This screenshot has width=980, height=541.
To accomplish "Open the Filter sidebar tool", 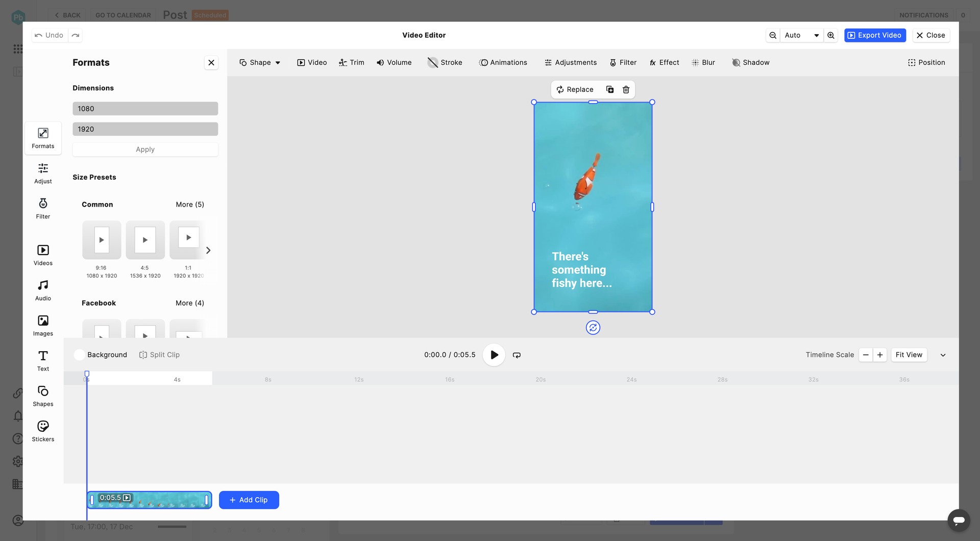I will click(43, 209).
